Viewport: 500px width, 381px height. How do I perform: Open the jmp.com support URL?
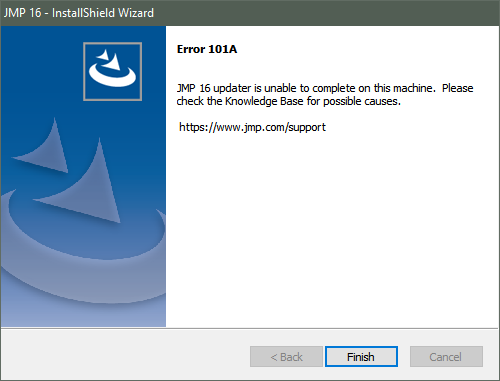pos(252,127)
